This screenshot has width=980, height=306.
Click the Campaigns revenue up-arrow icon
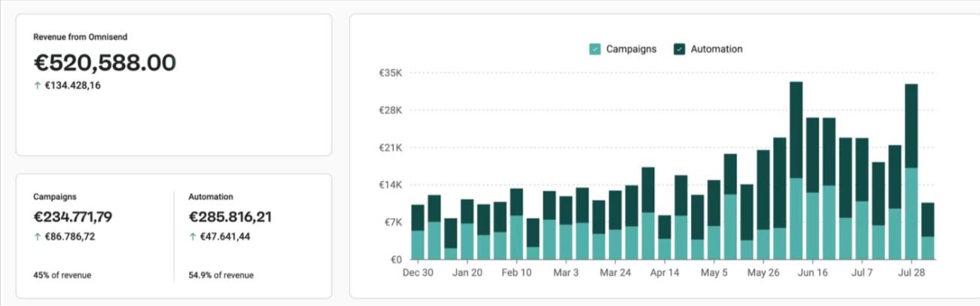37,237
